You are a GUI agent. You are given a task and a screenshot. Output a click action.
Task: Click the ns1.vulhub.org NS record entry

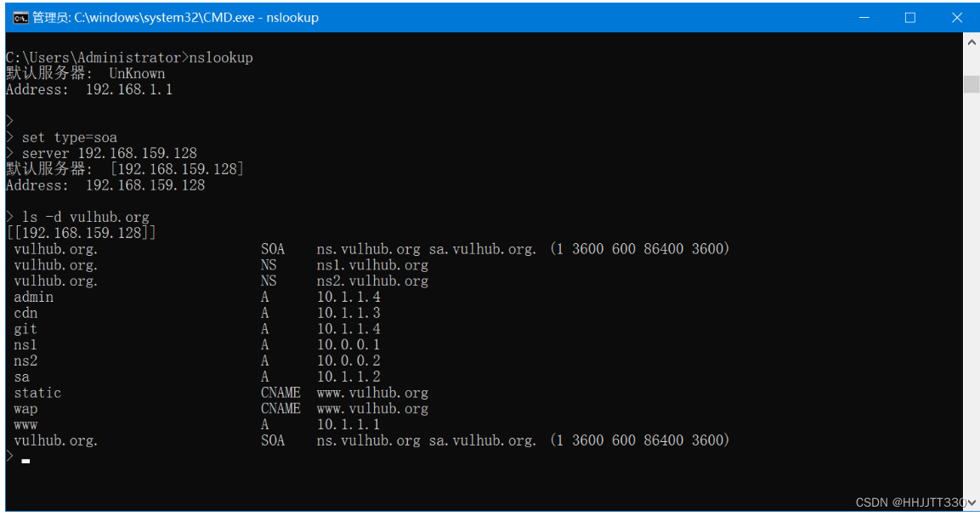pyautogui.click(x=372, y=264)
